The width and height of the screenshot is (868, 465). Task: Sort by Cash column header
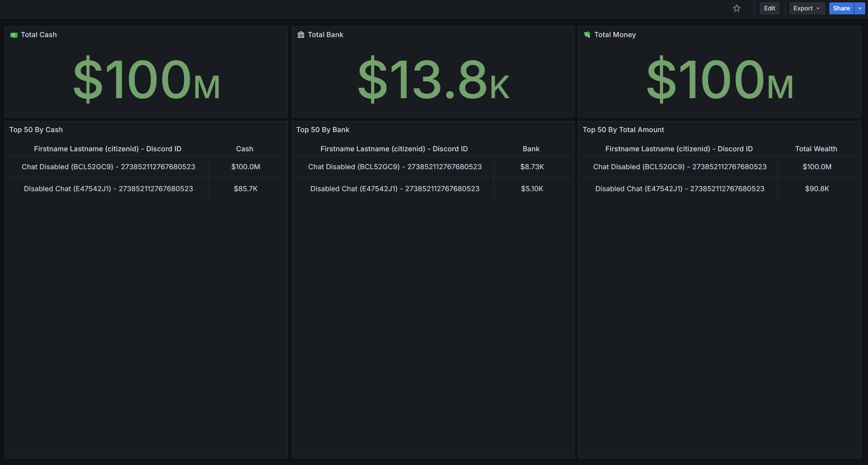tap(244, 149)
